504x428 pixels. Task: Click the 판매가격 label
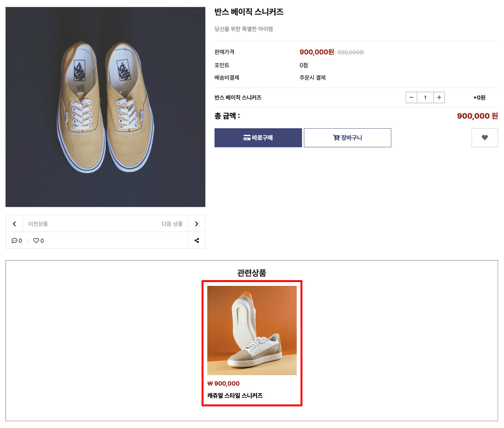click(224, 52)
